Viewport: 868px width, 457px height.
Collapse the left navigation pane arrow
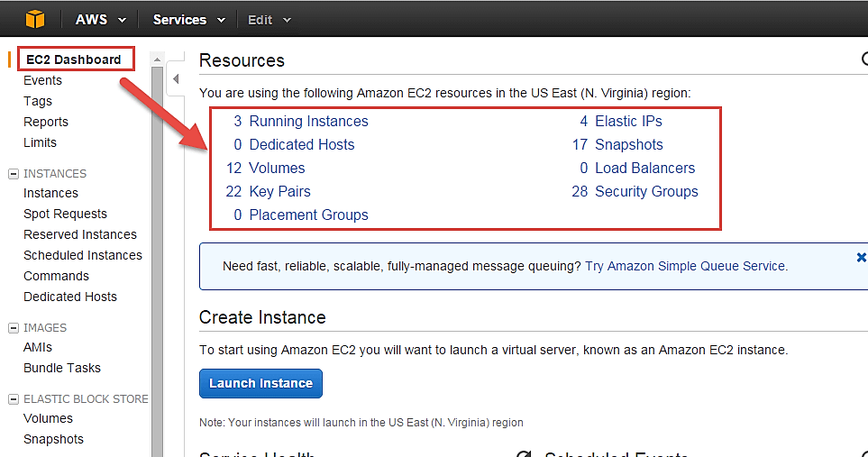click(176, 78)
